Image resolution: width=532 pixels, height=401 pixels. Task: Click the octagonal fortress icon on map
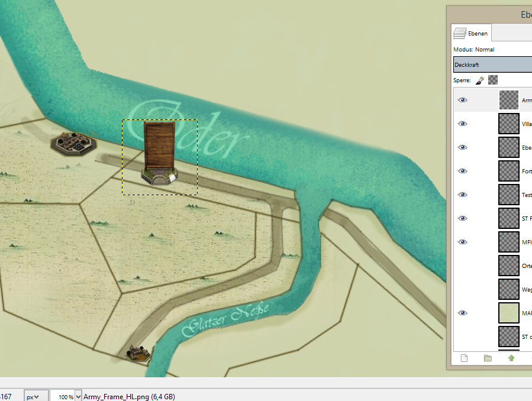73,143
